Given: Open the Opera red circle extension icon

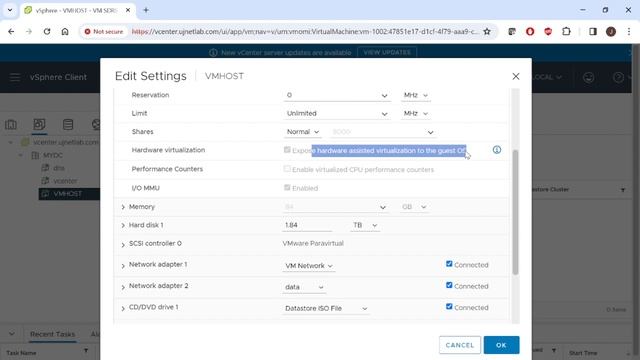Looking at the screenshot, I should click(530, 31).
